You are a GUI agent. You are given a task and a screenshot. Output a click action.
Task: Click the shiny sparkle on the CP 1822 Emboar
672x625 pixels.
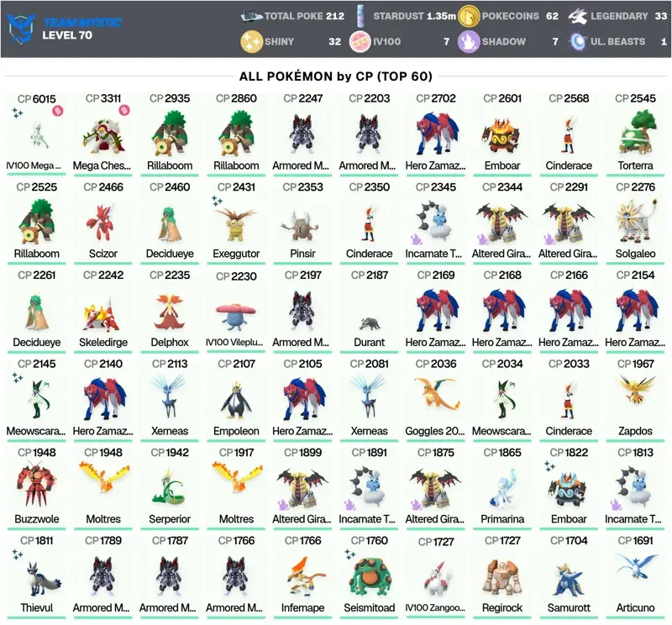click(549, 466)
